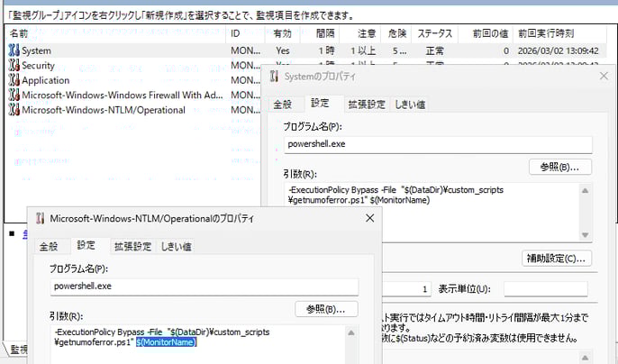Sort list by 名前 column header
Viewport: 618px width, 364px height.
click(116, 33)
